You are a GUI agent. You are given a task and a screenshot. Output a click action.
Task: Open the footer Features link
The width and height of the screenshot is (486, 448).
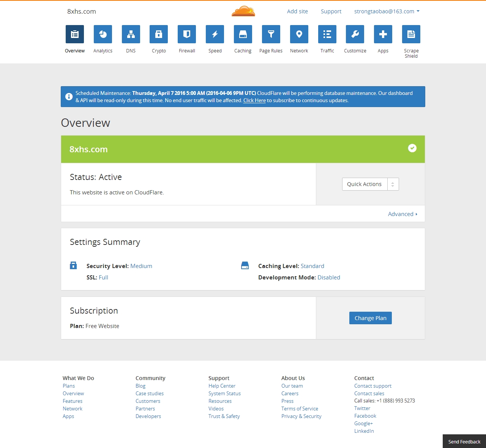pyautogui.click(x=73, y=401)
